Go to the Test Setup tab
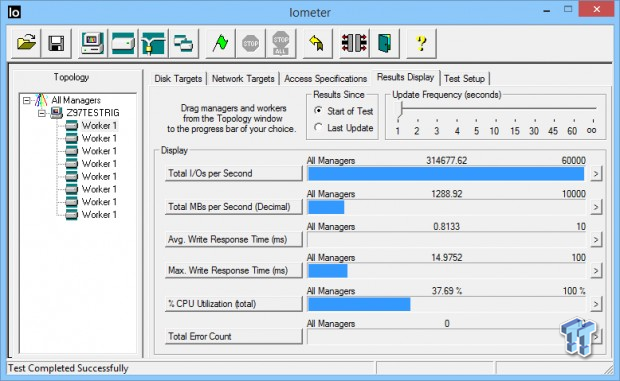Image resolution: width=620 pixels, height=381 pixels. click(x=464, y=79)
